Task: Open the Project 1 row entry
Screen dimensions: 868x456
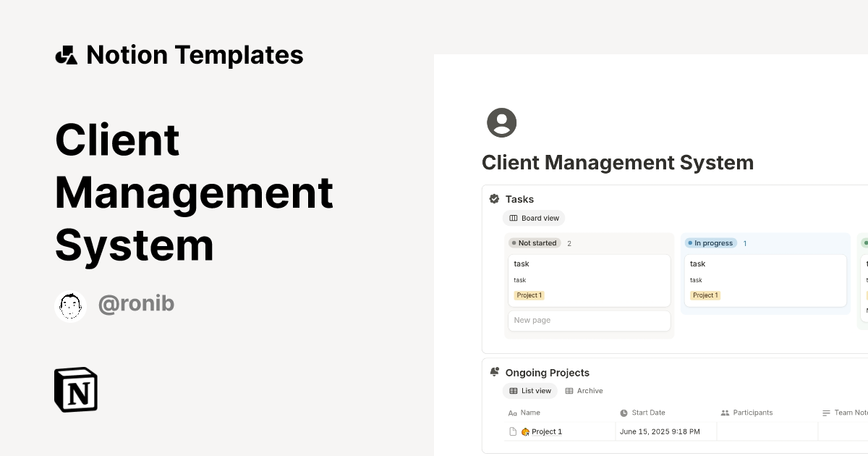Action: pyautogui.click(x=545, y=431)
